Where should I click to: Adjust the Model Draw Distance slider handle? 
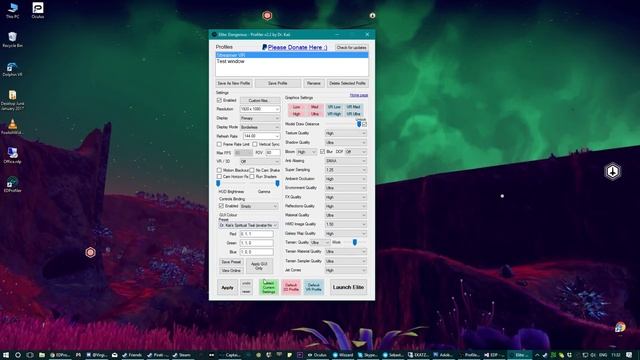tap(359, 124)
